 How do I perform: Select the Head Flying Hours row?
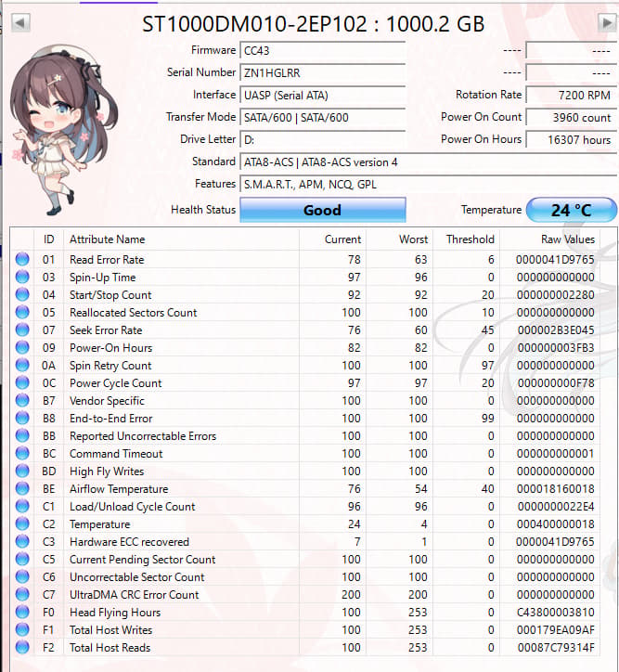click(x=305, y=612)
